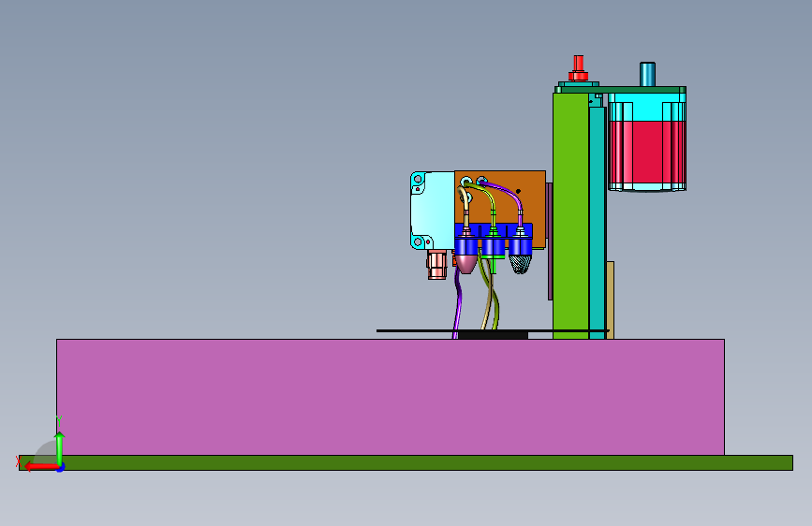This screenshot has height=526, width=812.
Task: Pick the blue nozzle holder bracket
Action: point(494,240)
